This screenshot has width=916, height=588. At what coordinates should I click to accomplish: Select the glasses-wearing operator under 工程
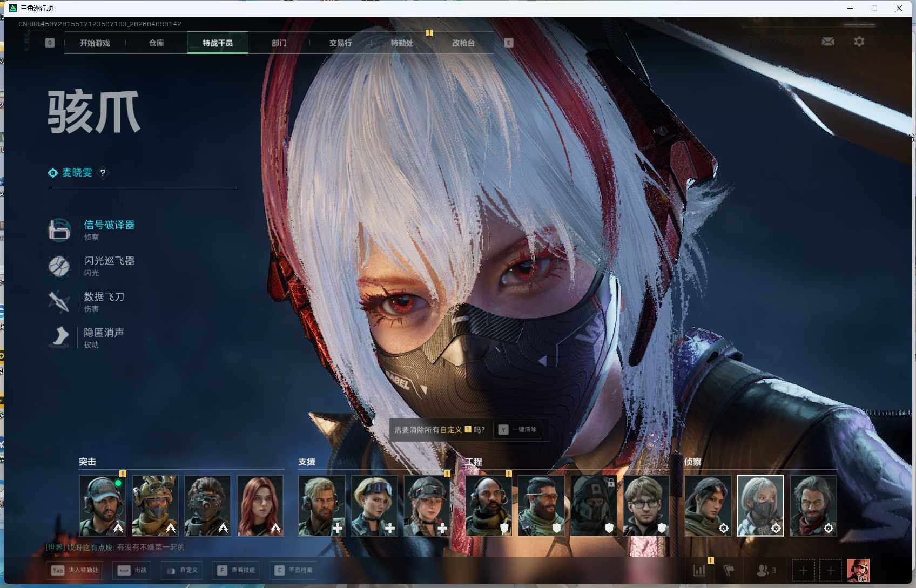(x=646, y=505)
